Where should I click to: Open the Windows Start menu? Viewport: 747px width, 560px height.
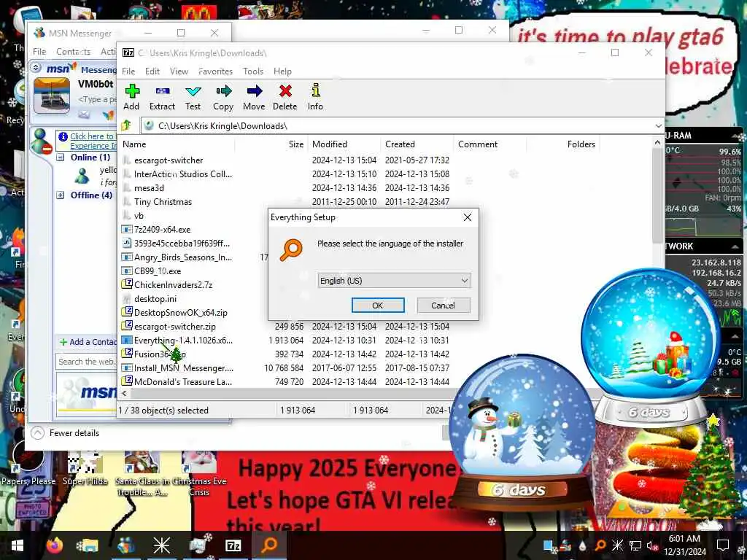point(18,545)
